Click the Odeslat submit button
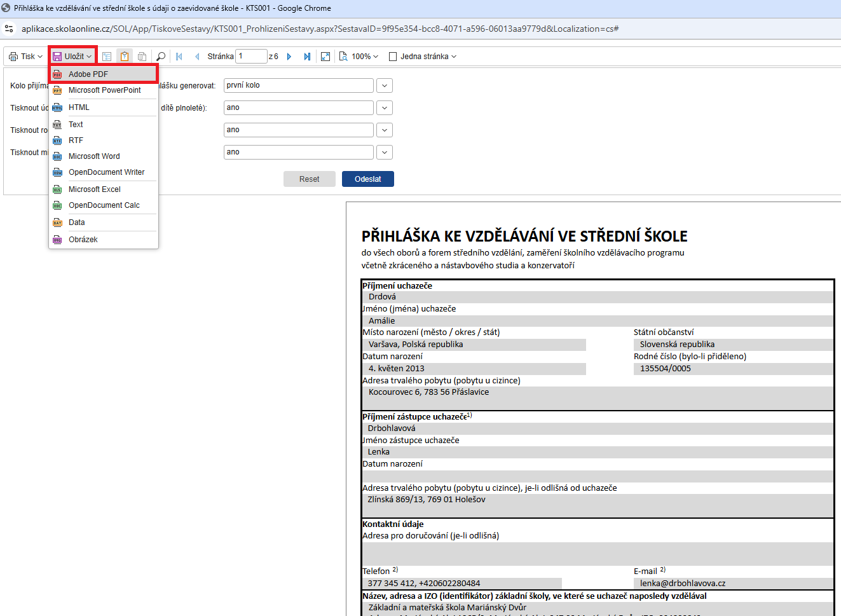The height and width of the screenshot is (616, 841). [368, 179]
